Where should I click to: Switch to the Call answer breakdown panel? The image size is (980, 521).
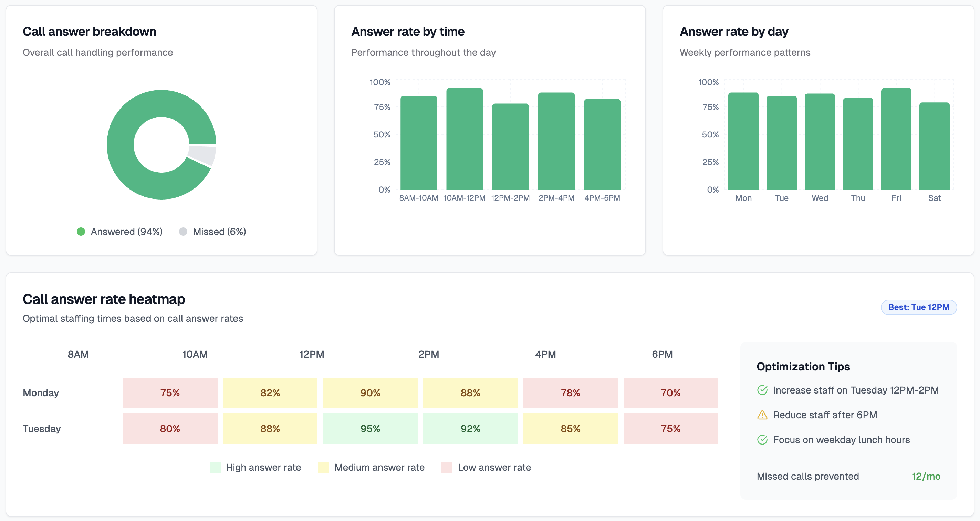click(x=90, y=32)
